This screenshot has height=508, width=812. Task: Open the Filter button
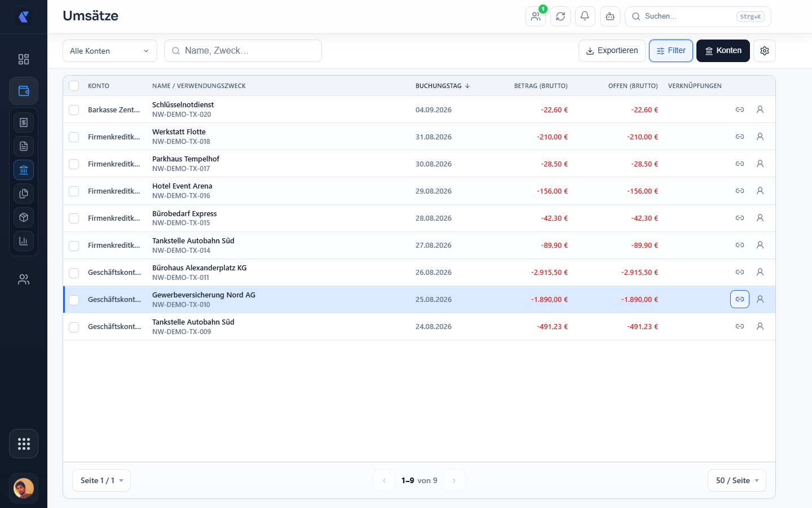click(x=671, y=51)
